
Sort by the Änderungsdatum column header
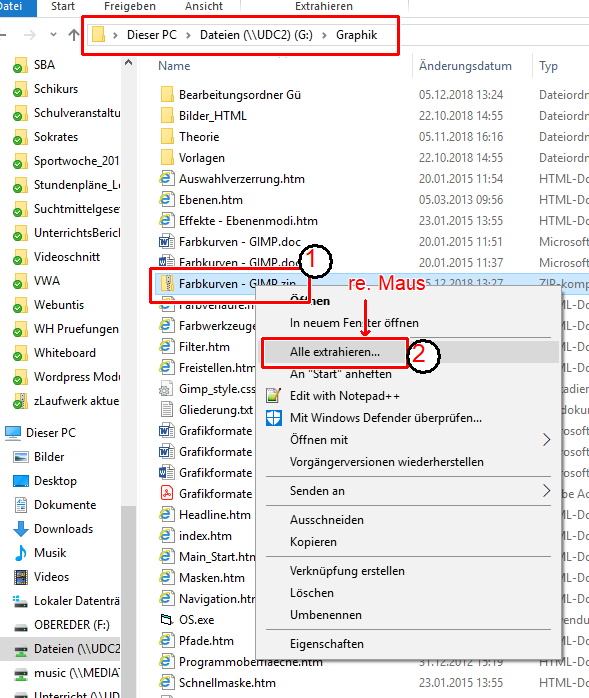pyautogui.click(x=465, y=66)
